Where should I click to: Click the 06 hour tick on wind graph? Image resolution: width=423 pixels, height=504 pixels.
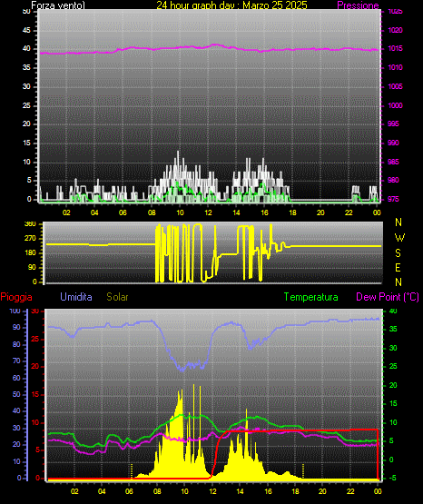[123, 212]
